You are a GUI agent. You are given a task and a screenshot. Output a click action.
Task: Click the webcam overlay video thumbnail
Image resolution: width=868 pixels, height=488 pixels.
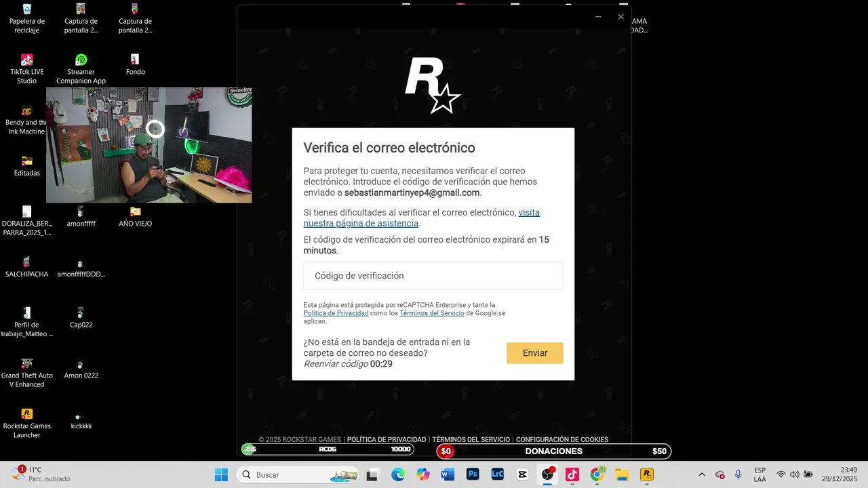[x=149, y=144]
